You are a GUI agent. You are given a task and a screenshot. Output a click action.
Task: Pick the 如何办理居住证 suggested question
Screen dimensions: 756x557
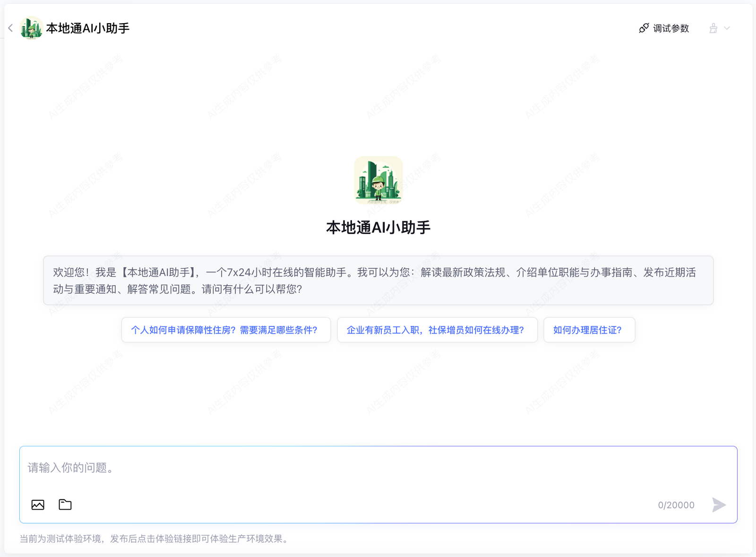pyautogui.click(x=589, y=330)
